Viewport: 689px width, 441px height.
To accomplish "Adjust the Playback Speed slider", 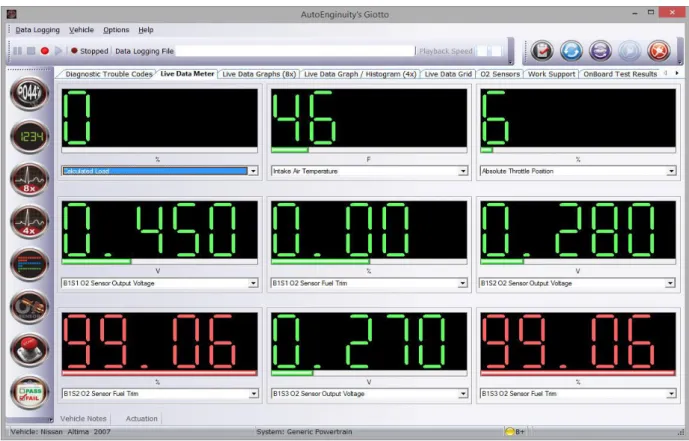I will tap(490, 51).
